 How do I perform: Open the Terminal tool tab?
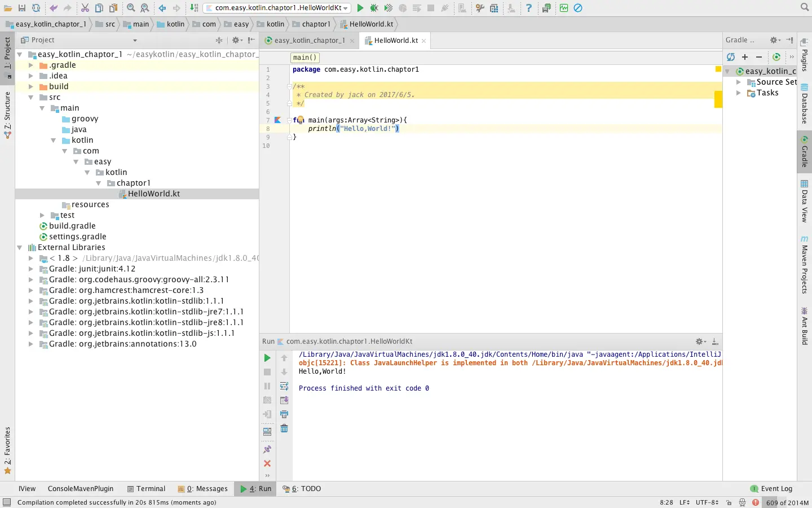click(146, 489)
